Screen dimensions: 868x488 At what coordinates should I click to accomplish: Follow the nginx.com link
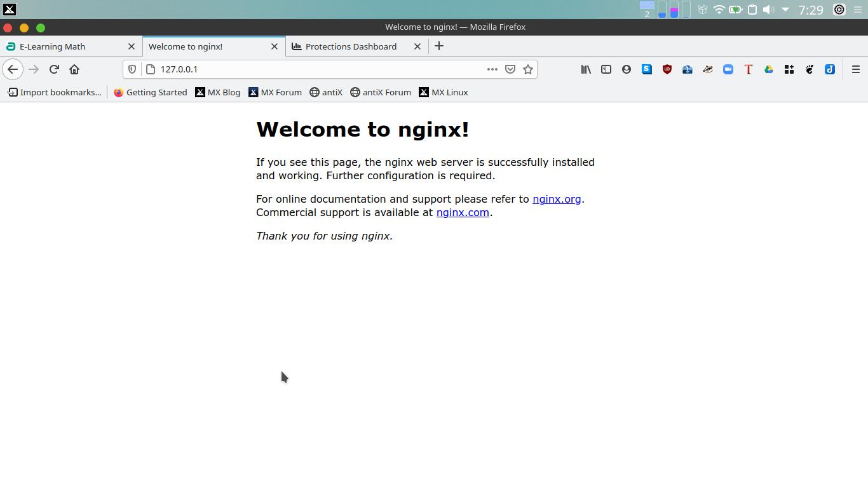click(463, 212)
